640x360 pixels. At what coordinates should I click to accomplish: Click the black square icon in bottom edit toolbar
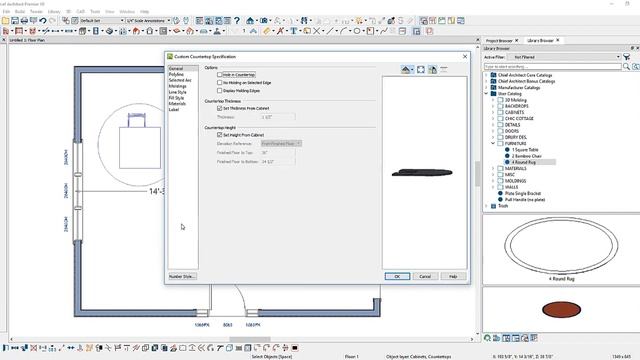(x=295, y=348)
